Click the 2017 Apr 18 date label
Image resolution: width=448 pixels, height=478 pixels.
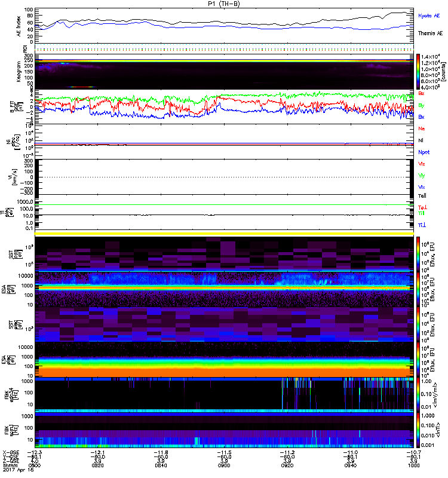point(19,470)
